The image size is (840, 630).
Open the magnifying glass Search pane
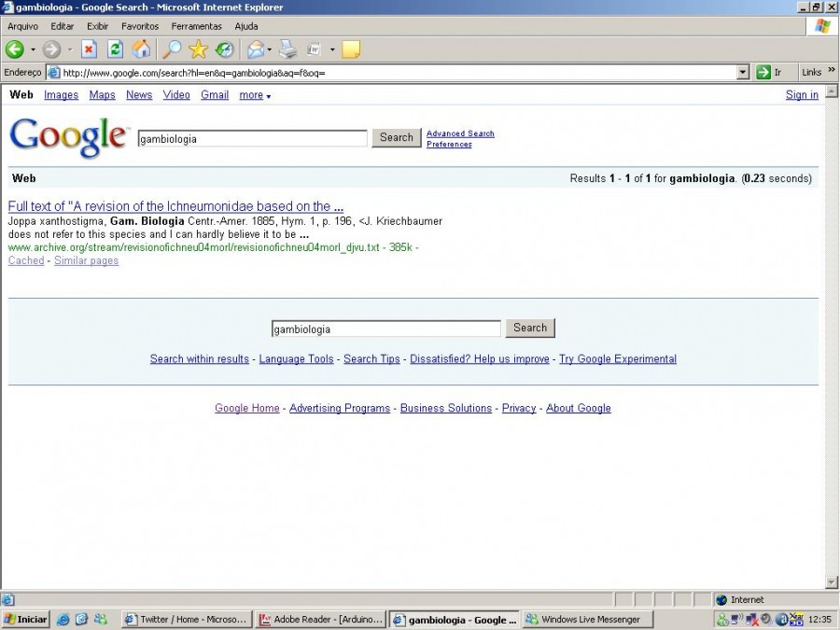click(x=172, y=49)
